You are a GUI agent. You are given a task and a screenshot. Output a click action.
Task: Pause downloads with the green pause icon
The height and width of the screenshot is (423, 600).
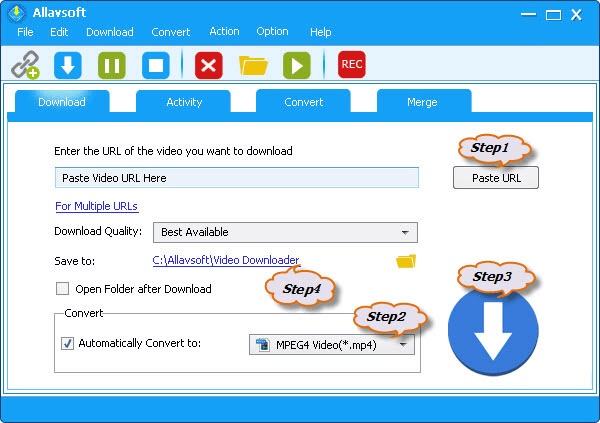(x=112, y=65)
